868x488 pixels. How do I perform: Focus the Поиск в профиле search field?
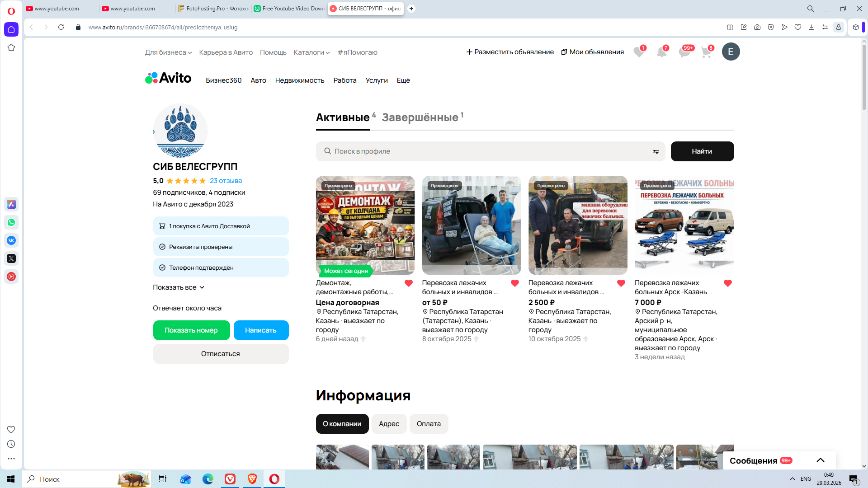[x=488, y=151]
